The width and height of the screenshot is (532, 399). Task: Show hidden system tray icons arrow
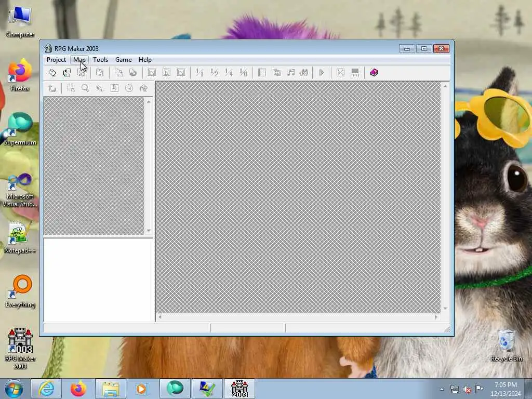[x=442, y=389]
